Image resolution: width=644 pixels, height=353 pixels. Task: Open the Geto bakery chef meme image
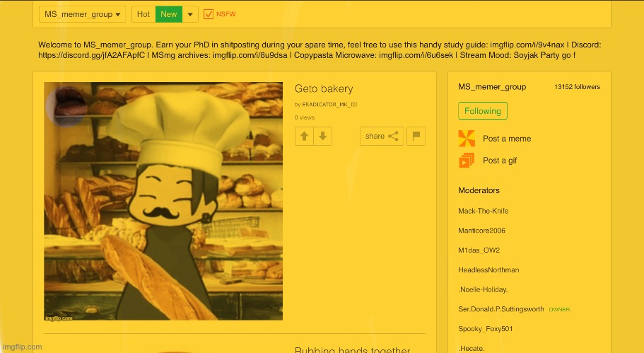click(163, 202)
